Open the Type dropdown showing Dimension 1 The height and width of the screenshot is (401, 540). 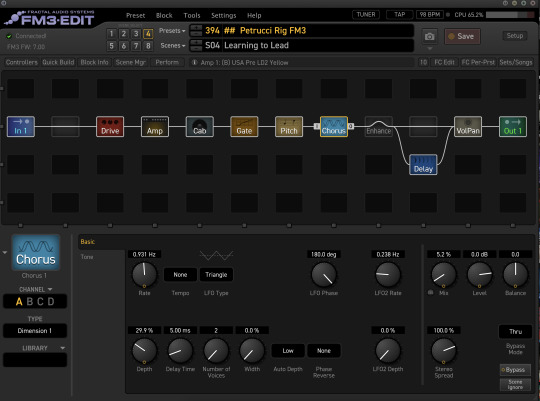(35, 331)
